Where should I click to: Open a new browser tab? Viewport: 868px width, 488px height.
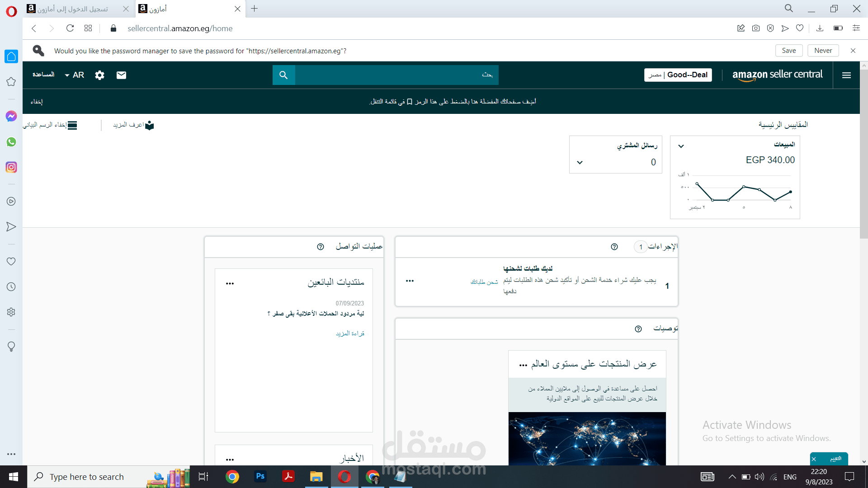click(x=255, y=9)
